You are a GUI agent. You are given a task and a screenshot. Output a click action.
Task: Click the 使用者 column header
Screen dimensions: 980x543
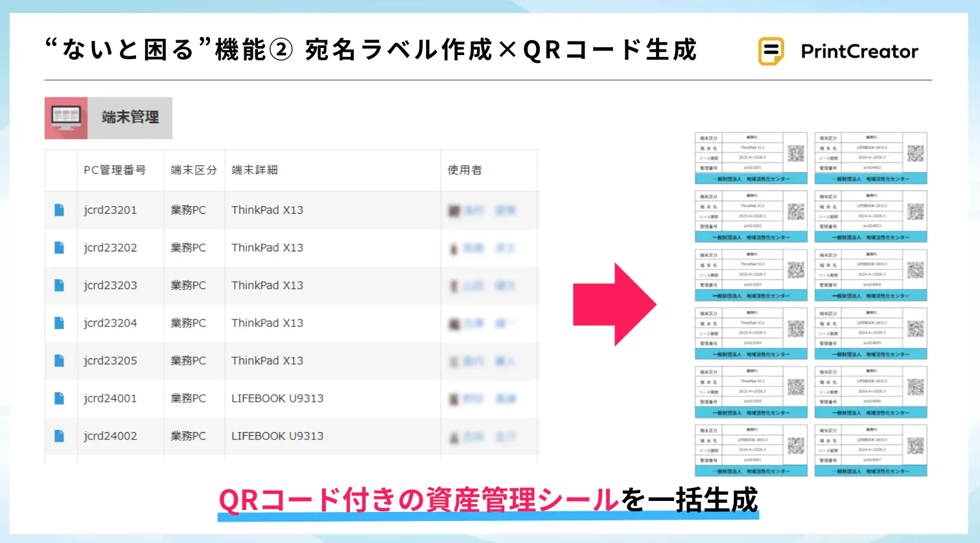465,170
